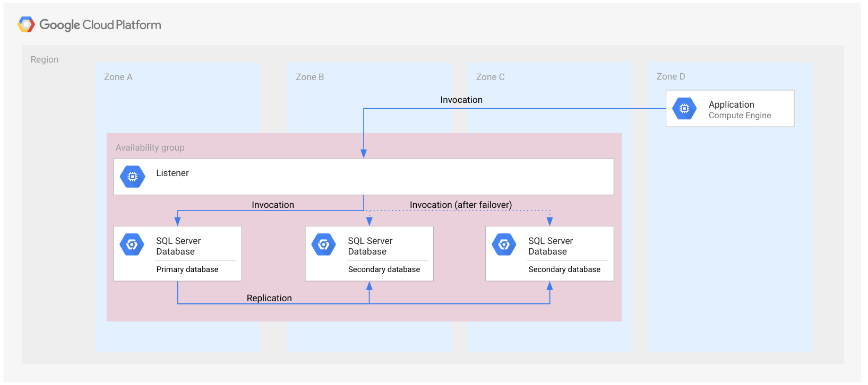
Task: Click the Invocation (after failover) label
Action: [x=461, y=205]
